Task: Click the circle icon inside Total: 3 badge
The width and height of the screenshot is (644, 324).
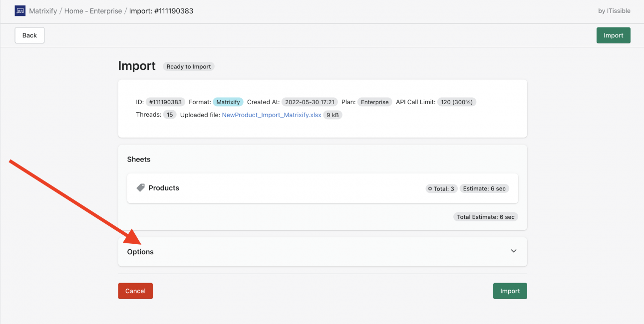Action: 430,188
